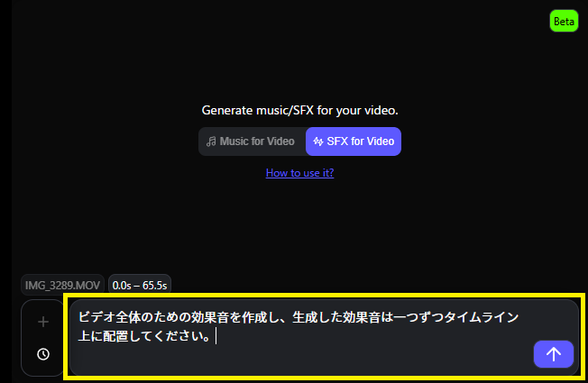Select the 0.0s – 65.5s time range chip
This screenshot has height=383, width=588.
pos(140,285)
